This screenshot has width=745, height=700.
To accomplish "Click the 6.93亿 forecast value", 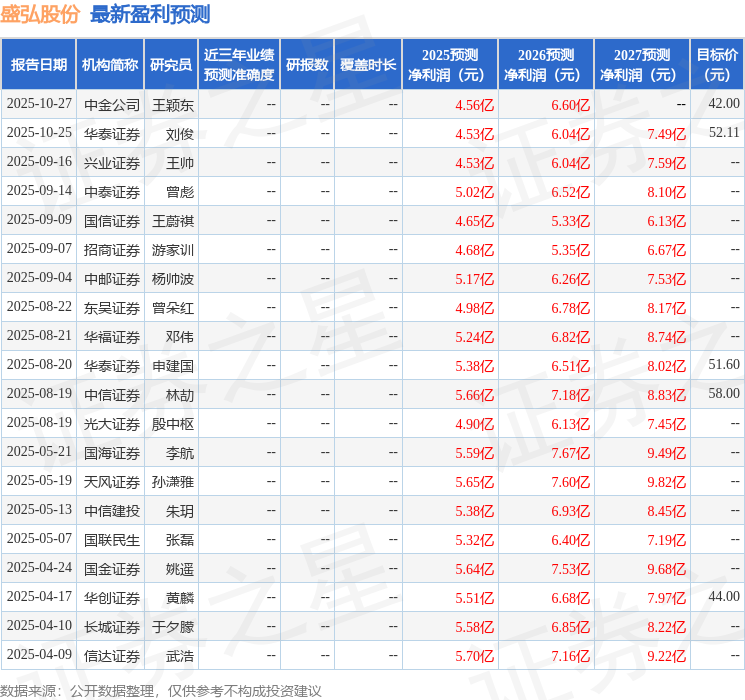I will point(570,511).
